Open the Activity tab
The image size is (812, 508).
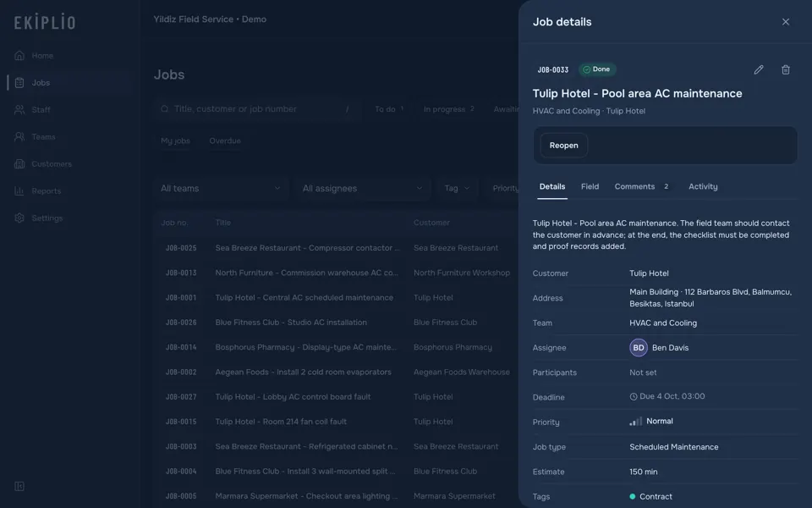(x=703, y=186)
